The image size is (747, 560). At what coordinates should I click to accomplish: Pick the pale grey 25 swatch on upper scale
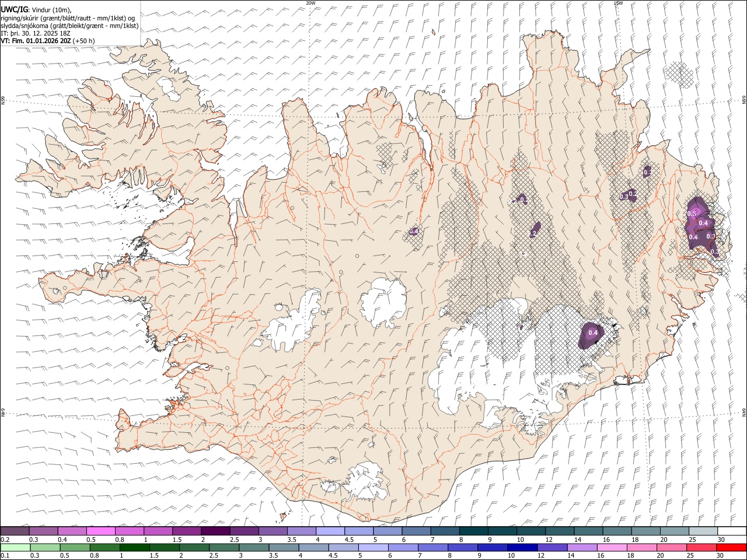[x=702, y=531]
